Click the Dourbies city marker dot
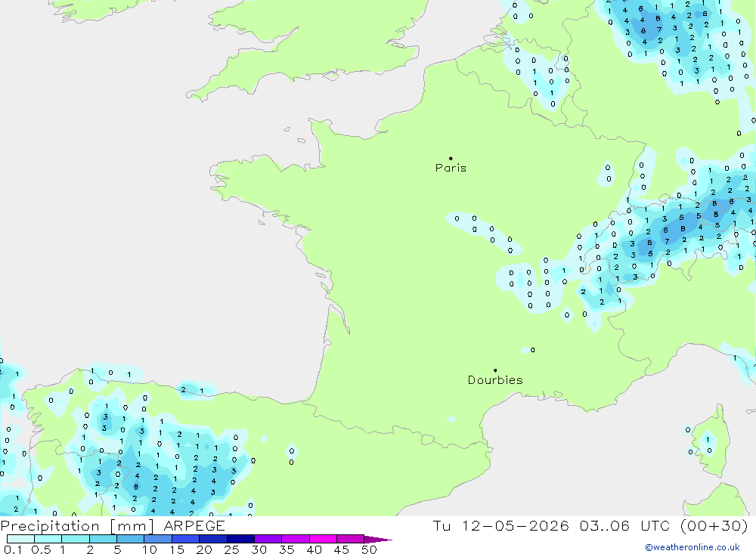Viewport: 756px width, 554px height. [495, 370]
